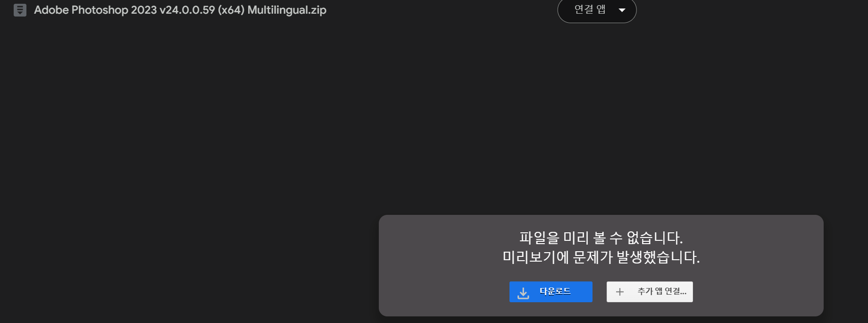Image resolution: width=868 pixels, height=323 pixels.
Task: Click the download arrow icon
Action: coord(523,293)
